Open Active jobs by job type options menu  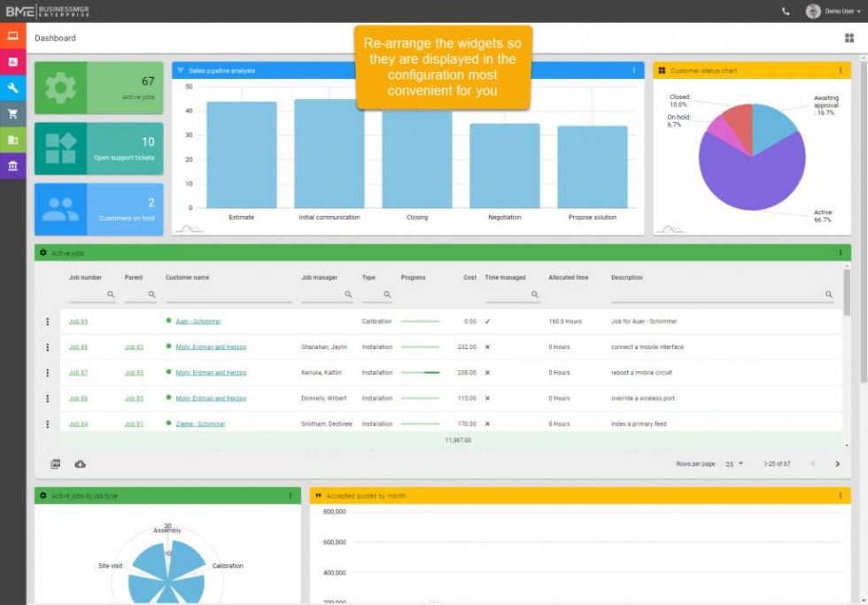291,495
